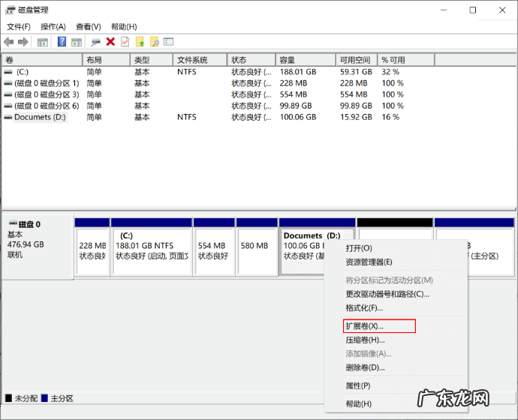Select the (C:) volume row
The height and width of the screenshot is (420, 518).
click(x=218, y=72)
